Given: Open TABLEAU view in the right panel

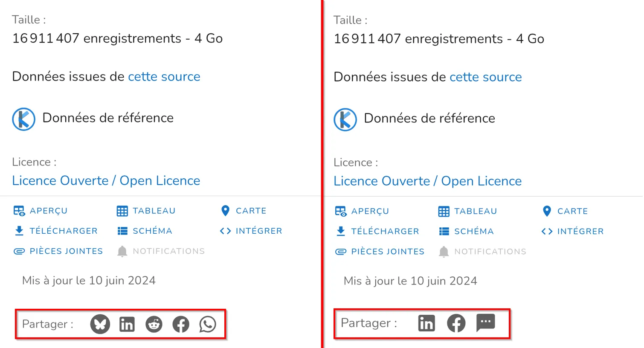Looking at the screenshot, I should (x=467, y=211).
